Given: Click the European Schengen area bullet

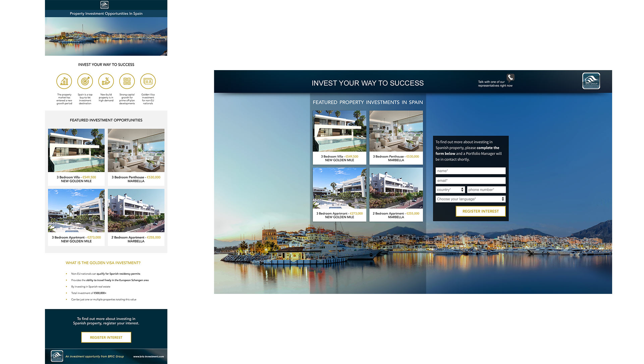Looking at the screenshot, I should click(110, 280).
